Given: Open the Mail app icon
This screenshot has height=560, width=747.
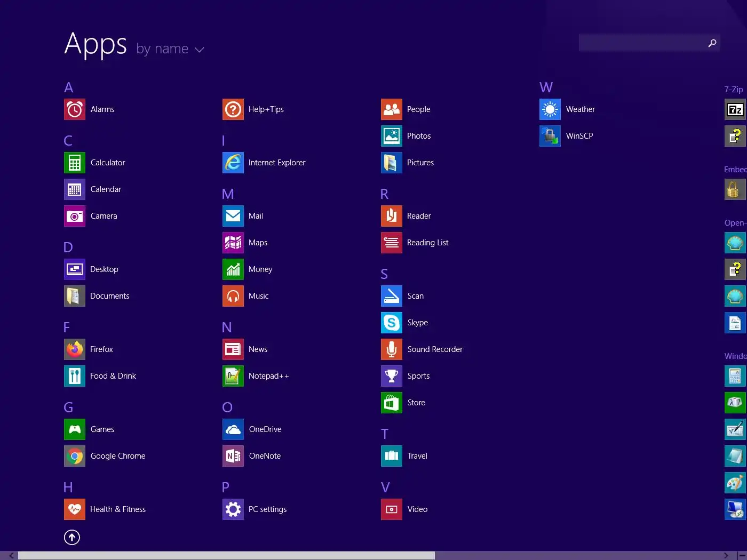Looking at the screenshot, I should pyautogui.click(x=233, y=216).
